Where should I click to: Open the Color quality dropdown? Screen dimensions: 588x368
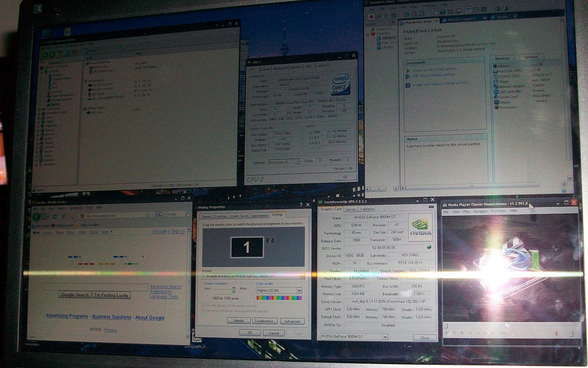(299, 290)
